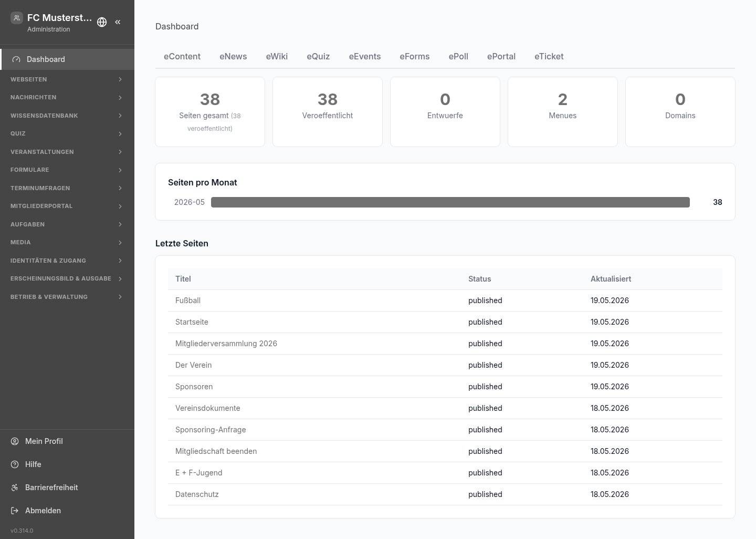This screenshot has width=756, height=539.
Task: Click the v0.314.0 version label
Action: tap(22, 531)
